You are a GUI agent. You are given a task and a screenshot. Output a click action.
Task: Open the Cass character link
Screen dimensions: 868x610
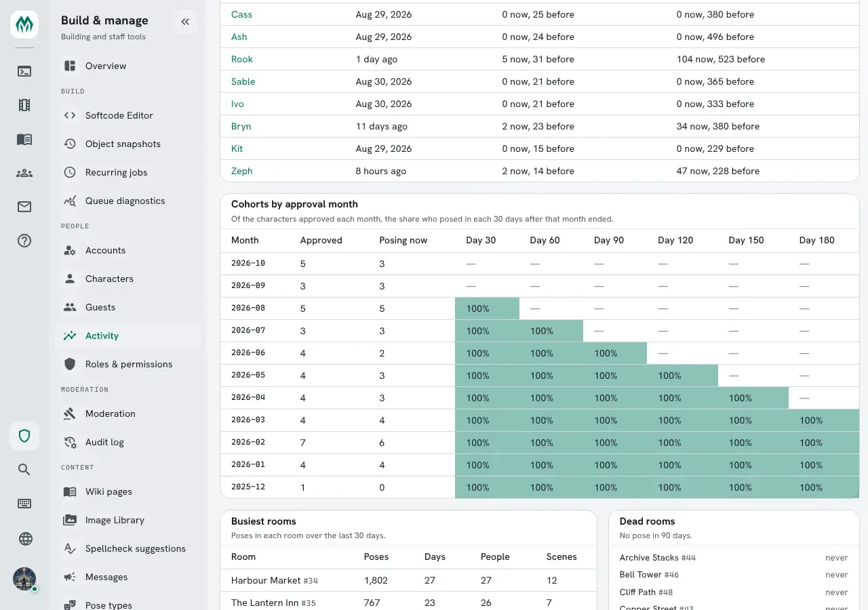tap(241, 14)
